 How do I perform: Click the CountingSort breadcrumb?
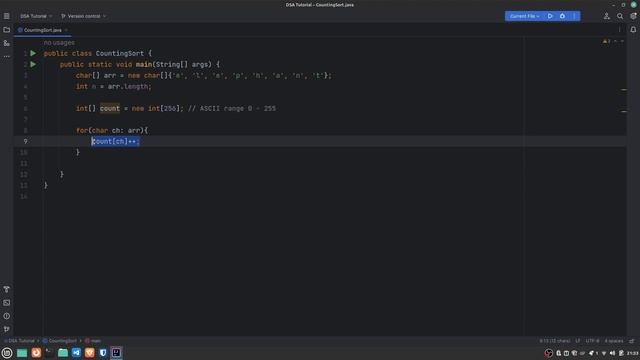point(60,341)
